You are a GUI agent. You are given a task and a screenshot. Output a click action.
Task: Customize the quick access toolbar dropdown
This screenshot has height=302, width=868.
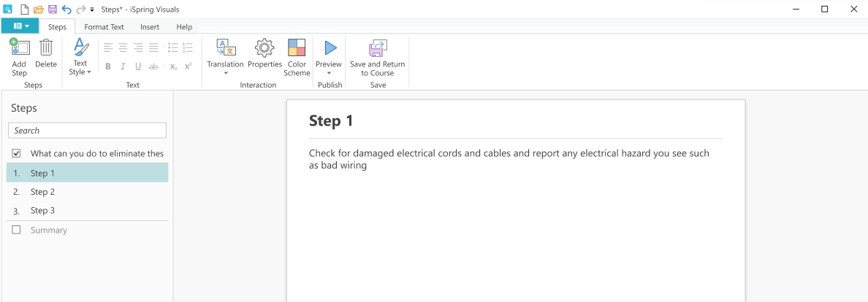(92, 9)
